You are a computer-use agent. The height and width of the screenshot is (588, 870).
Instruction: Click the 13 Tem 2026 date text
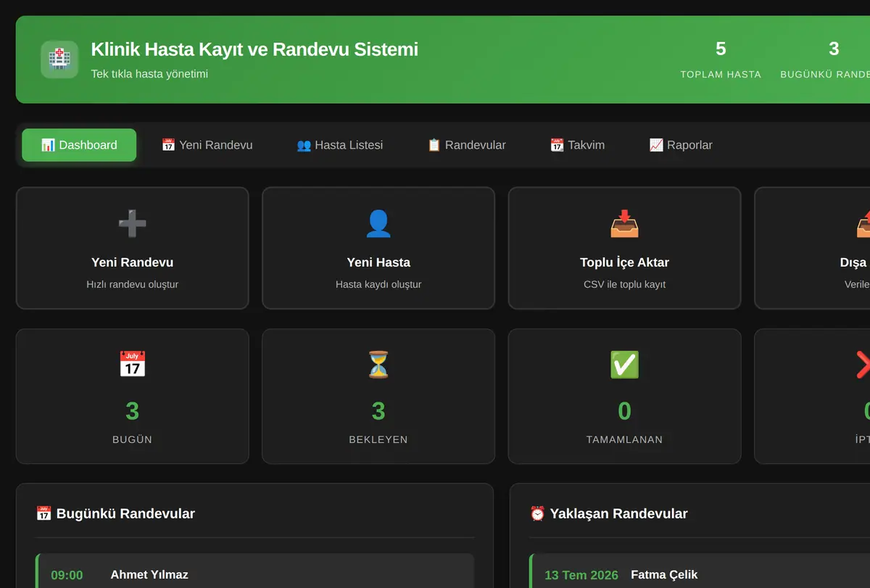581,575
